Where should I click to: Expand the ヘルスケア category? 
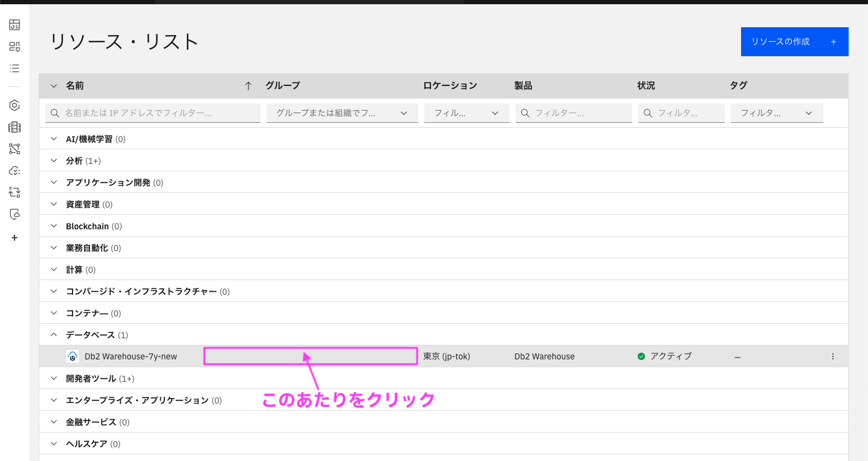coord(53,444)
